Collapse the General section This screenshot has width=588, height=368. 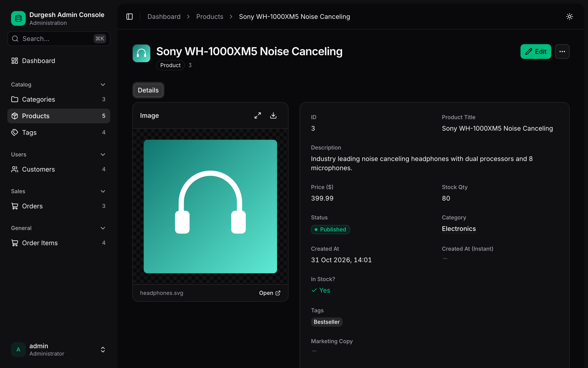coord(103,228)
